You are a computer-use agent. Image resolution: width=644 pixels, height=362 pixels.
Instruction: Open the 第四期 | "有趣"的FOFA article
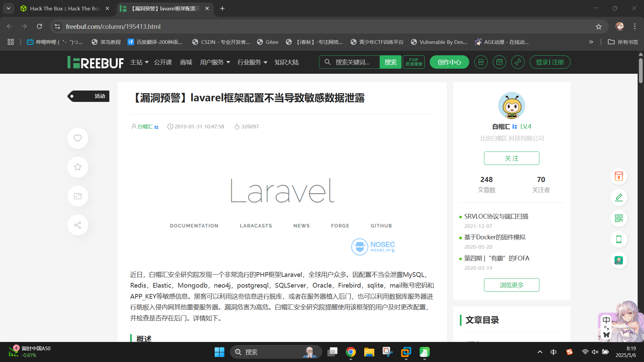[x=497, y=258]
